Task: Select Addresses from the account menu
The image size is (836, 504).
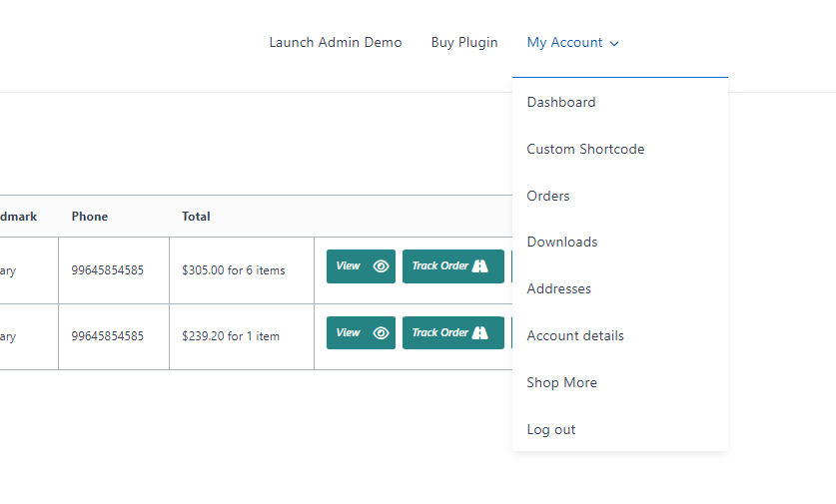Action: click(559, 288)
